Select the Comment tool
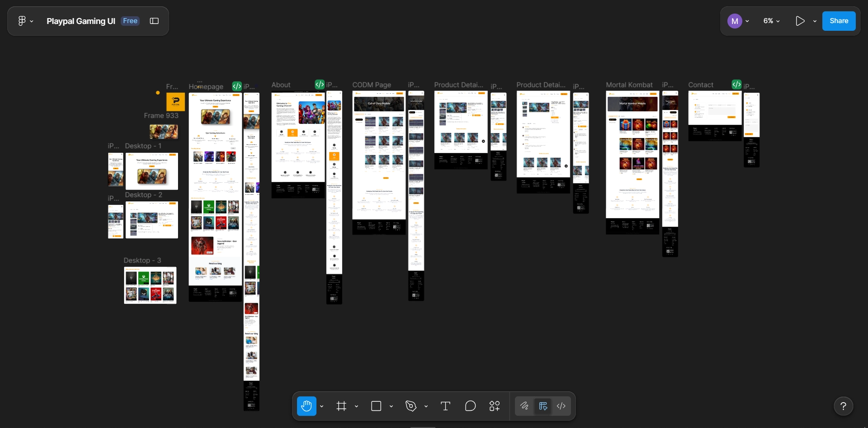Image resolution: width=868 pixels, height=428 pixels. [x=470, y=406]
